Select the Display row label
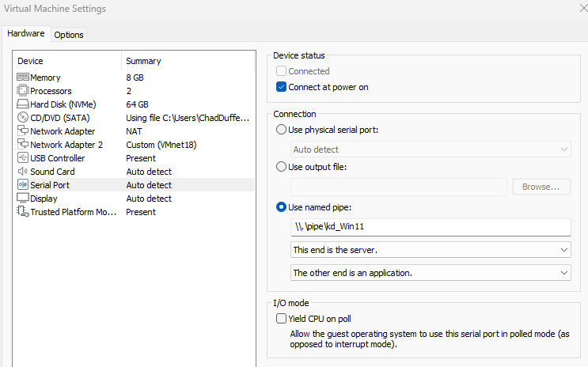The width and height of the screenshot is (588, 367). 44,199
